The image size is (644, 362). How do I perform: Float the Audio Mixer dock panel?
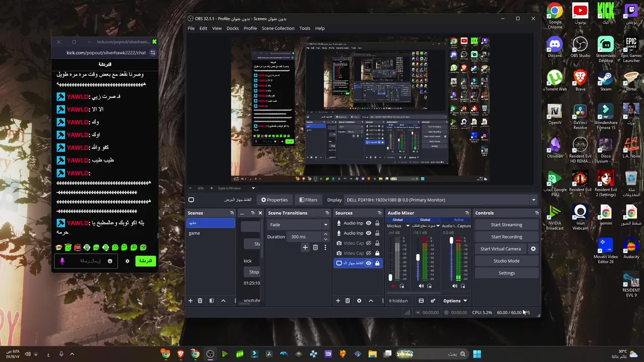click(x=467, y=213)
